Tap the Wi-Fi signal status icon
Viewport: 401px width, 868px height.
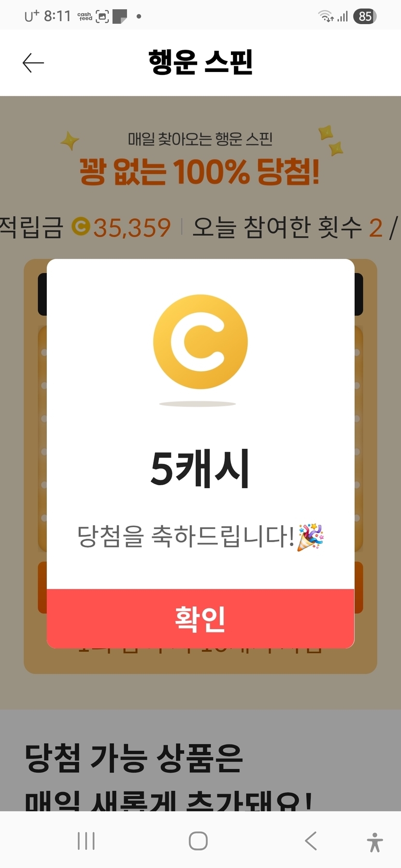click(x=326, y=16)
